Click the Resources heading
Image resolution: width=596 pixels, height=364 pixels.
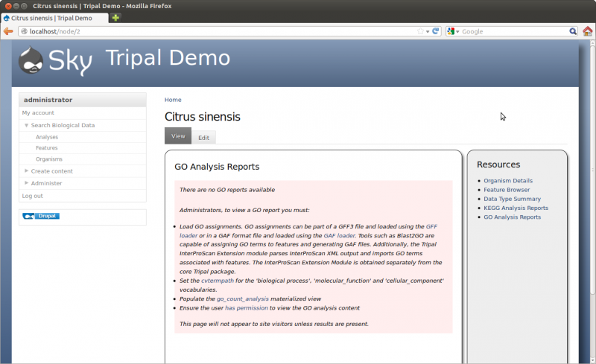(498, 165)
